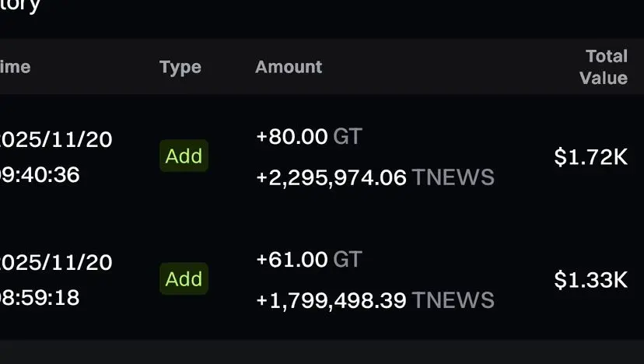
Task: Click the $1.33K total value
Action: (x=590, y=280)
